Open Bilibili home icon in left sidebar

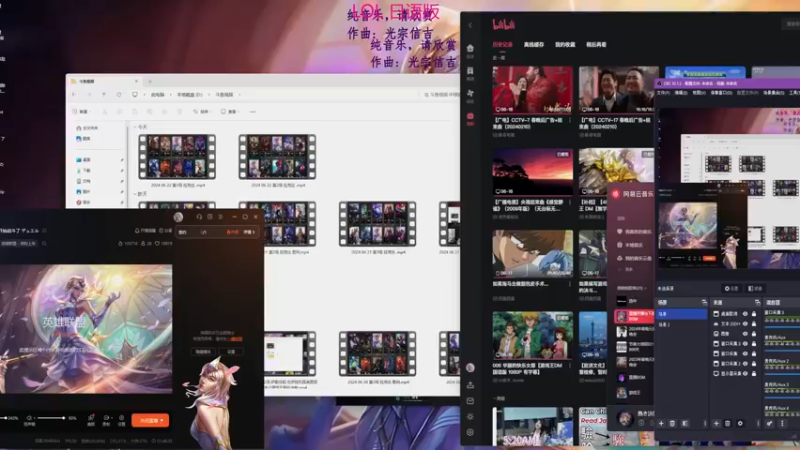click(470, 48)
